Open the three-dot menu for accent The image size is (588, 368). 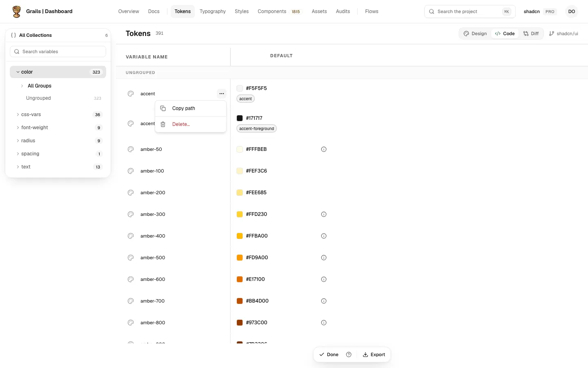pos(221,94)
